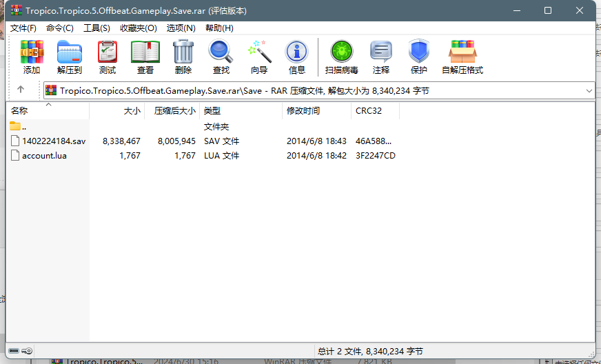The image size is (601, 364).
Task: Sort by CRC32 column header
Action: click(375, 111)
